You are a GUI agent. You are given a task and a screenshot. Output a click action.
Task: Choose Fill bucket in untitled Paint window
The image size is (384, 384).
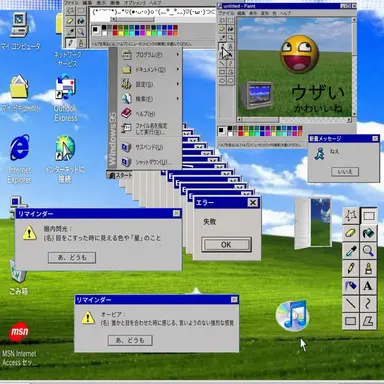tap(230, 29)
